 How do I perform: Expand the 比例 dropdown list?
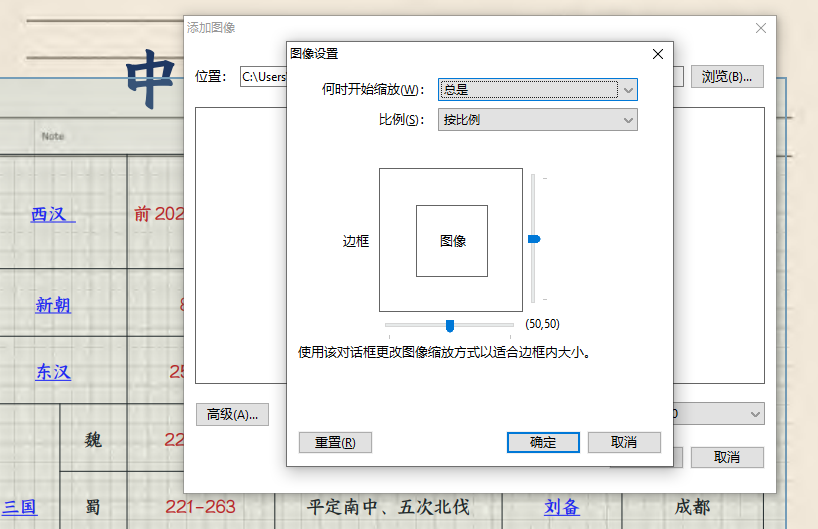[538, 120]
